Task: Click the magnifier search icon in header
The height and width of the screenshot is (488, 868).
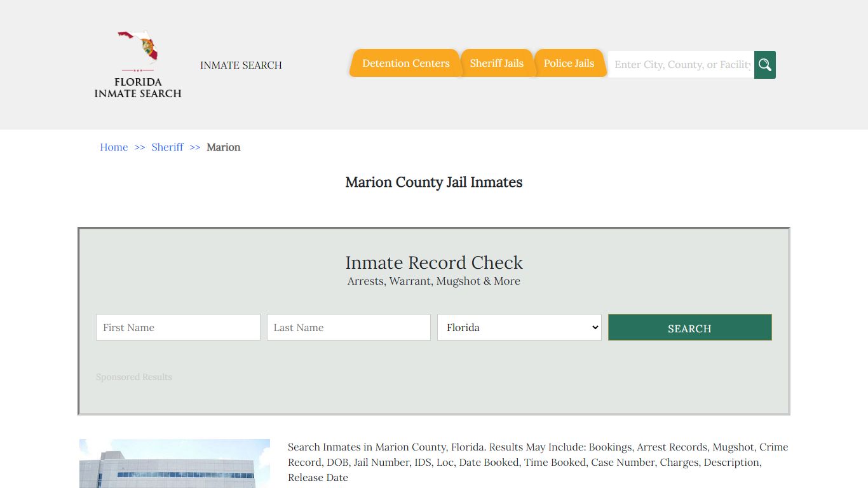Action: tap(765, 65)
